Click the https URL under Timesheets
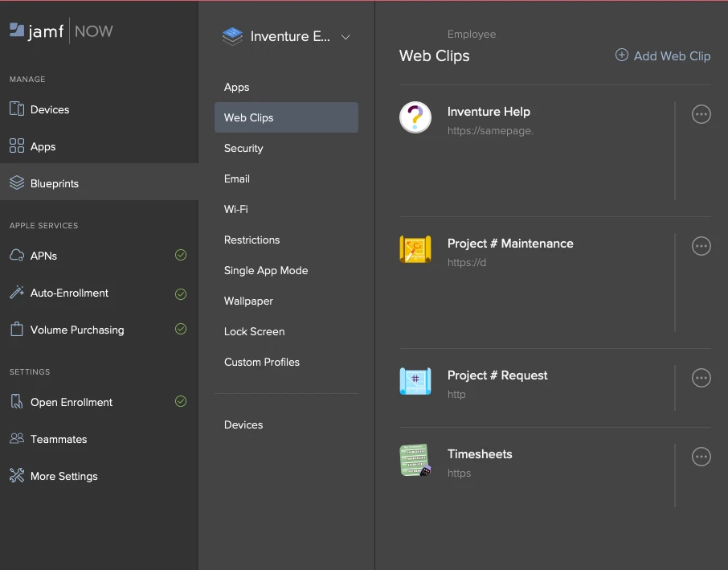Image resolution: width=728 pixels, height=570 pixels. (x=459, y=474)
